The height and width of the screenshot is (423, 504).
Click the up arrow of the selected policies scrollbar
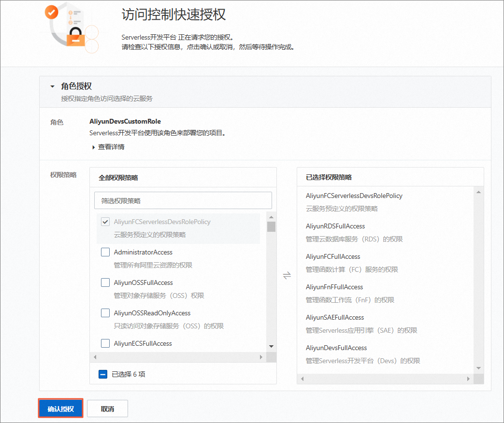(478, 192)
